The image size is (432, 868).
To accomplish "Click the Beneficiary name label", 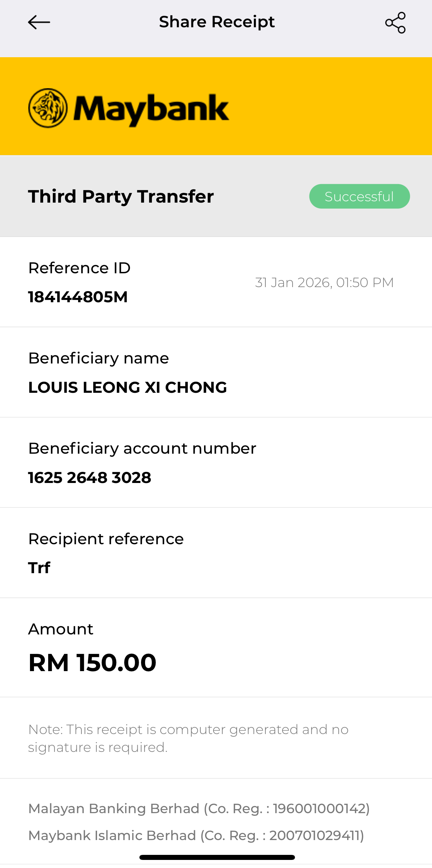I will (x=98, y=358).
